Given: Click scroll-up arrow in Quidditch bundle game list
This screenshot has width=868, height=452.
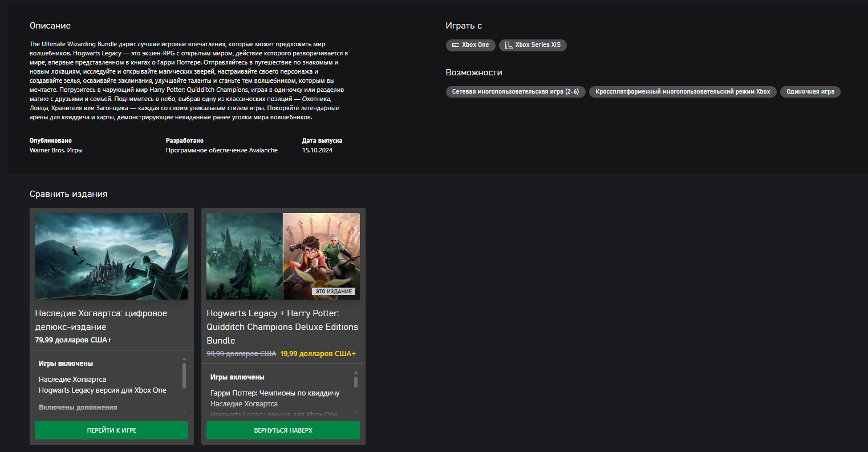Looking at the screenshot, I should coord(356,373).
